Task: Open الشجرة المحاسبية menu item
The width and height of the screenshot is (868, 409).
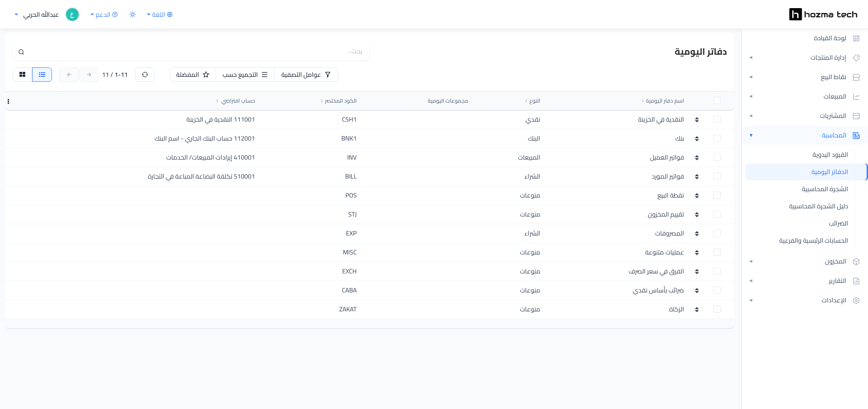Action: (825, 189)
